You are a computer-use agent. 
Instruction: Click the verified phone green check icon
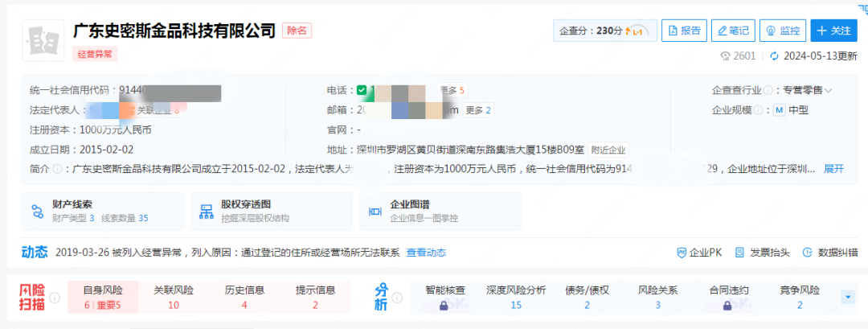362,90
